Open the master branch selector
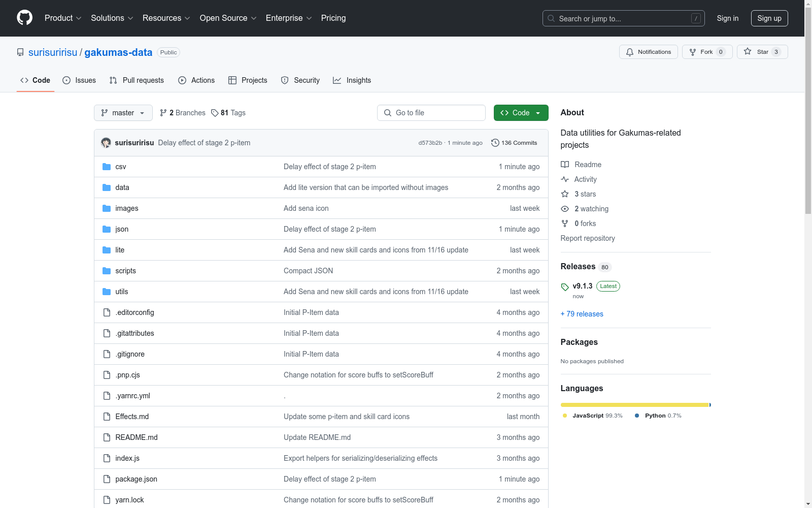The image size is (812, 508). (x=123, y=113)
